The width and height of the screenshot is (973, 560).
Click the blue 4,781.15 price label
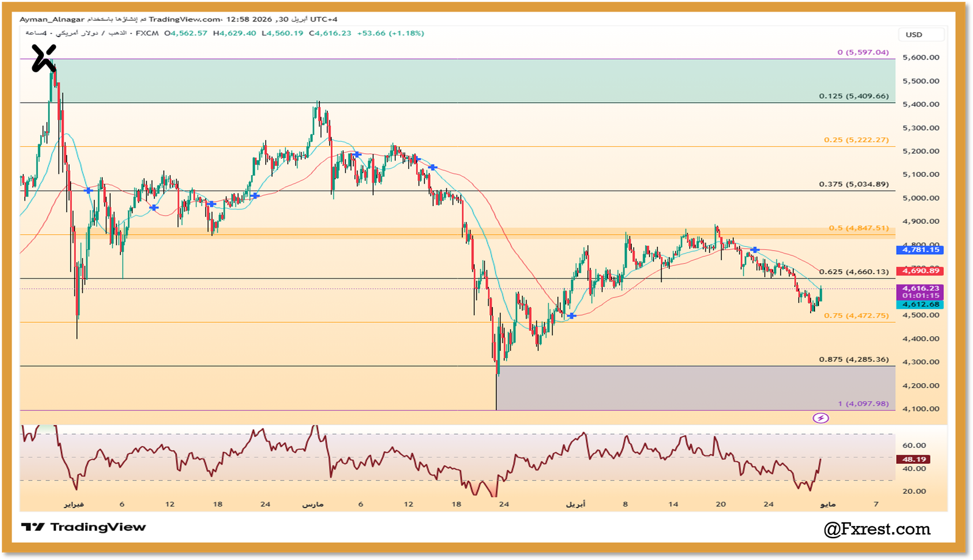(x=920, y=250)
